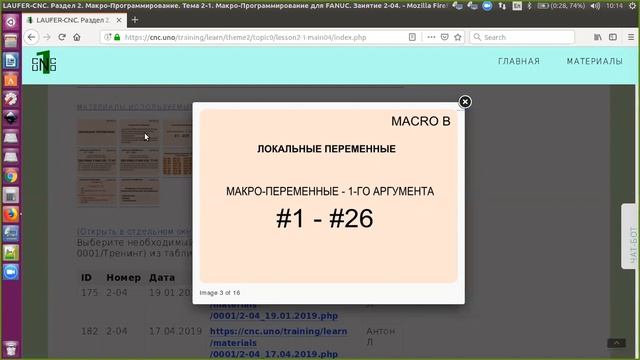Open the page actions three-dot menu
Image resolution: width=640 pixels, height=360 pixels.
(431, 37)
